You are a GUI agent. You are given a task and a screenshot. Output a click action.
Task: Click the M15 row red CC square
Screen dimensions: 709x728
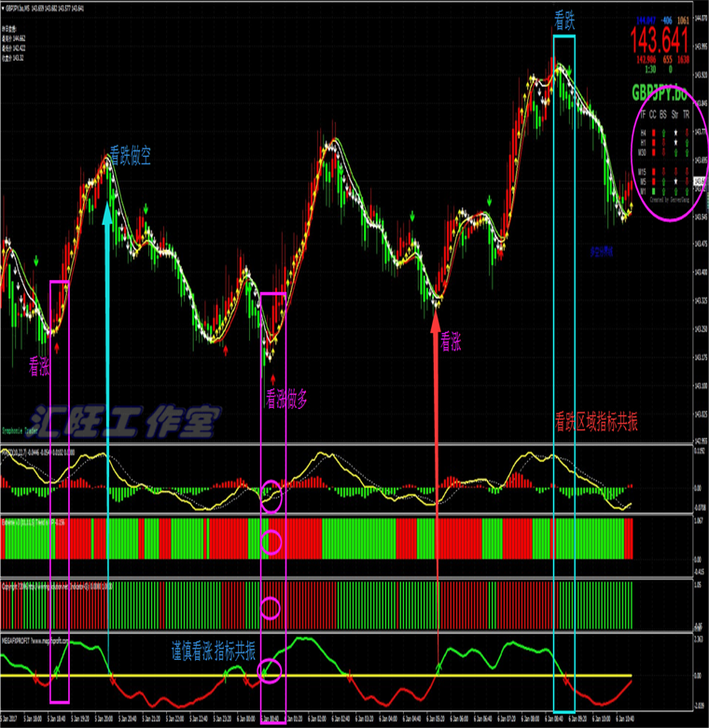tap(653, 172)
